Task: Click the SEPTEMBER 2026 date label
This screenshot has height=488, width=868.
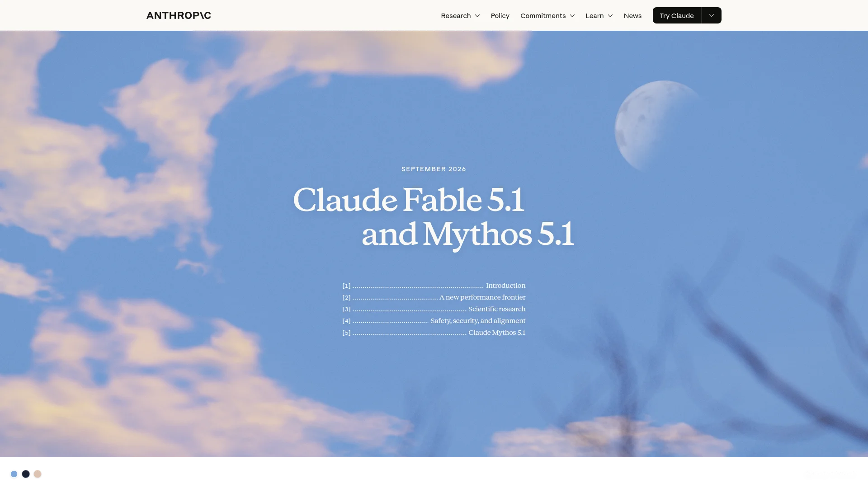Action: tap(434, 169)
